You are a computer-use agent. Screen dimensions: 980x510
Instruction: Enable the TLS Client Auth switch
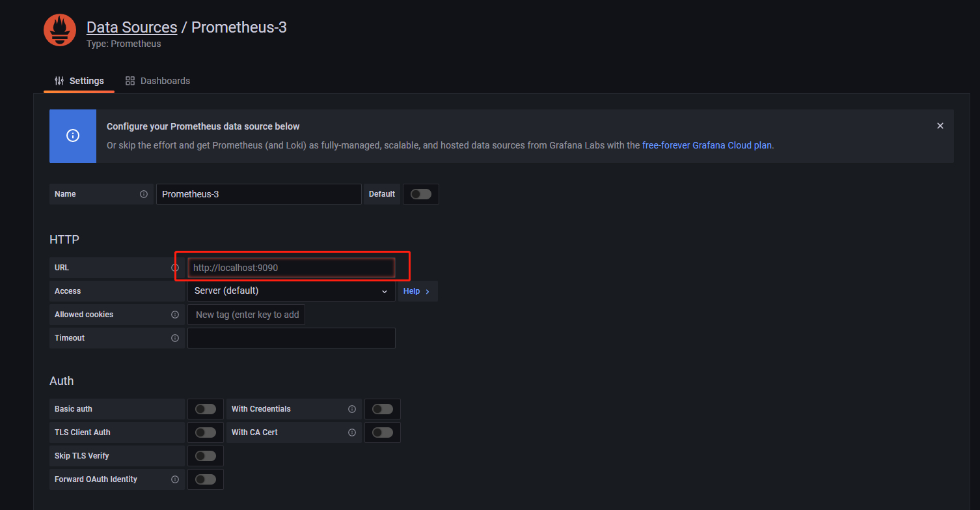[206, 432]
